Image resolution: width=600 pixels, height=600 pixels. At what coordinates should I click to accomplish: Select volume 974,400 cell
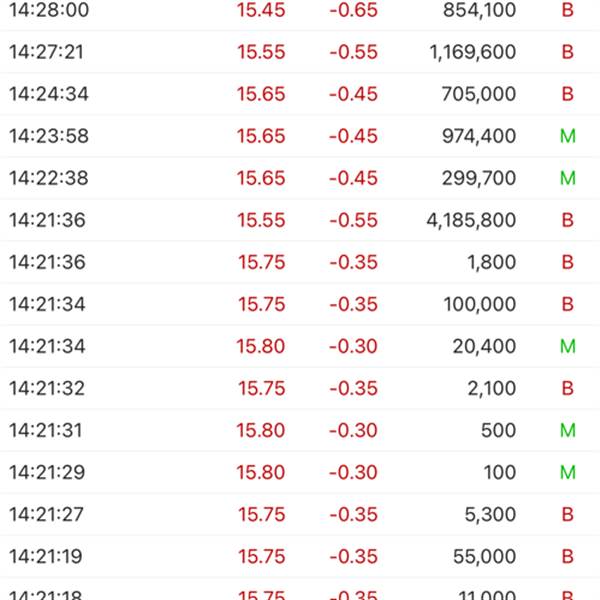coord(479,136)
